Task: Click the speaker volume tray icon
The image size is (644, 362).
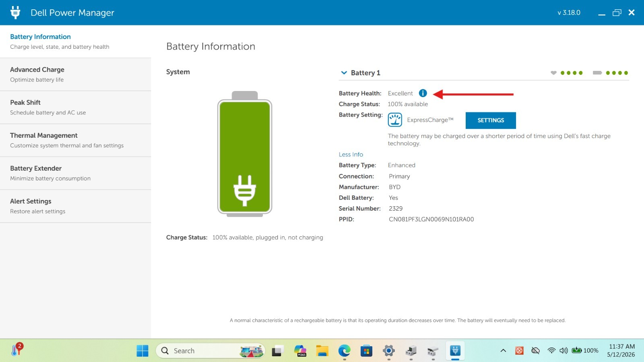Action: 563,351
